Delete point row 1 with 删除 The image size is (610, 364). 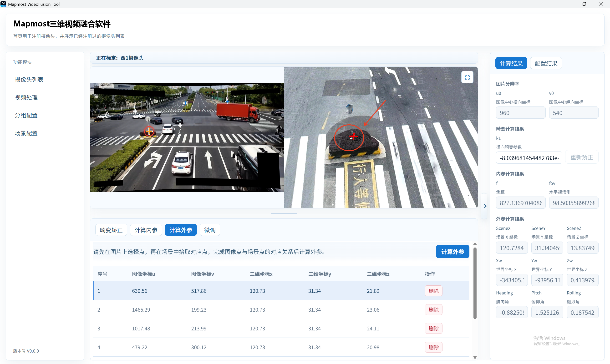point(433,291)
